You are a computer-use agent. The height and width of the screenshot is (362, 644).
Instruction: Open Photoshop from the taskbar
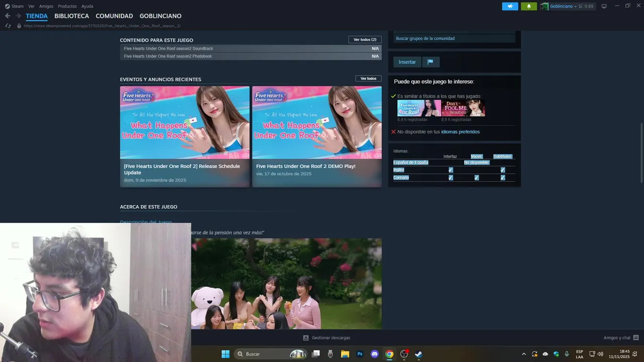coord(360,354)
